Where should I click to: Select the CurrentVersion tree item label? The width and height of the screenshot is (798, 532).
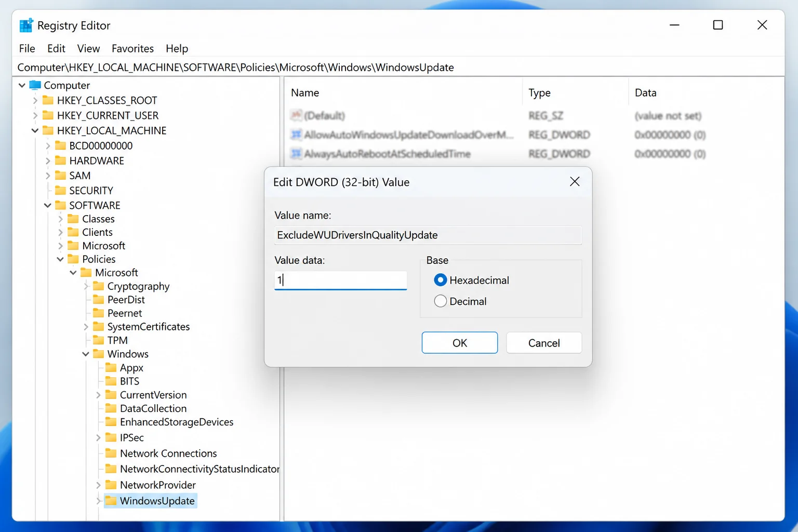153,395
